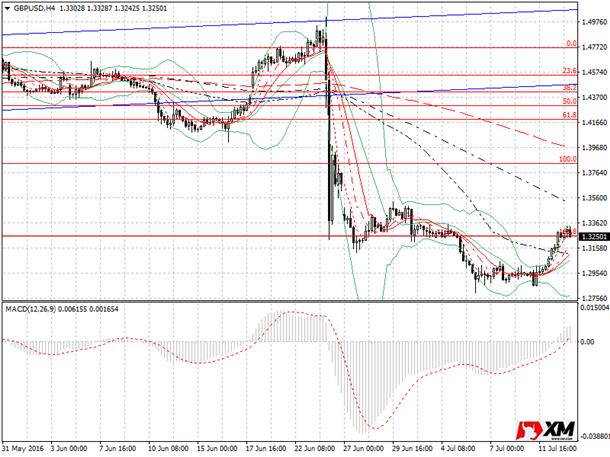This screenshot has width=610, height=457.
Task: Click the 31 May 2016 date marker
Action: 23,448
